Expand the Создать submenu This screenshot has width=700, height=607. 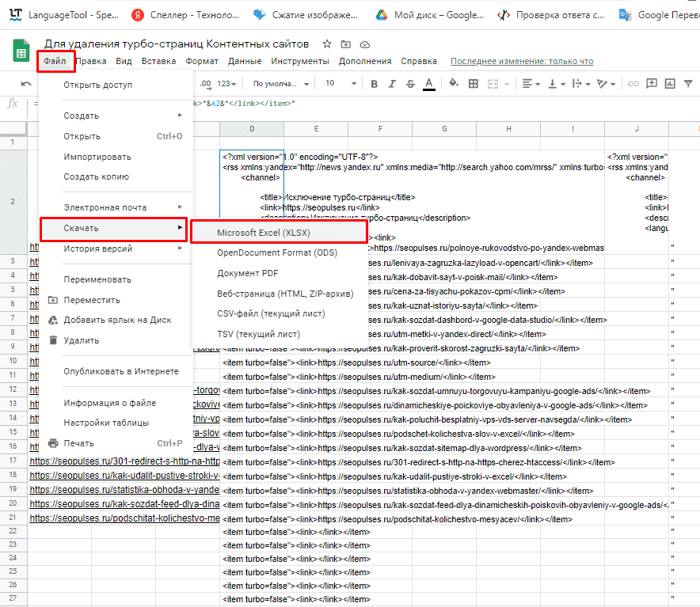116,116
